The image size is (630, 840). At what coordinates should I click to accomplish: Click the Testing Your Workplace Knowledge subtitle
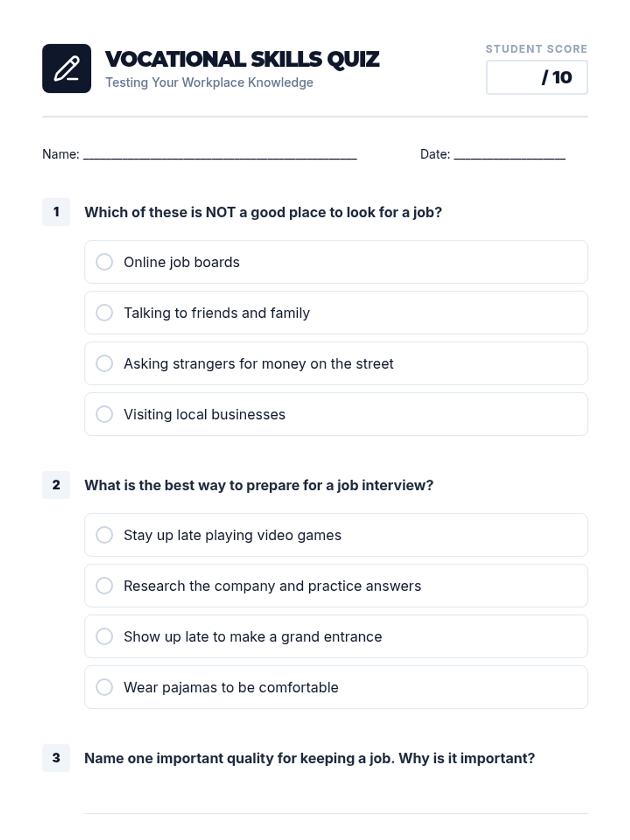tap(209, 82)
